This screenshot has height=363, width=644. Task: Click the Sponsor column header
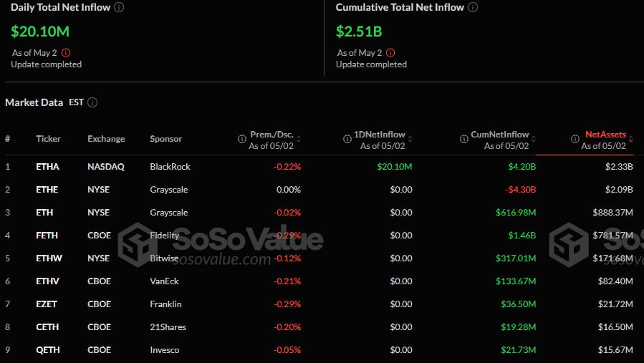click(x=165, y=139)
